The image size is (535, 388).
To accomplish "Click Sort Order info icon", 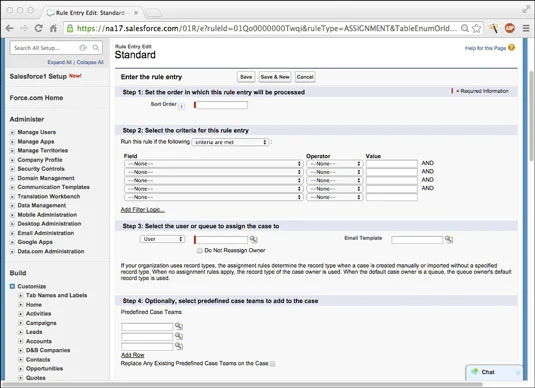I will [x=181, y=106].
